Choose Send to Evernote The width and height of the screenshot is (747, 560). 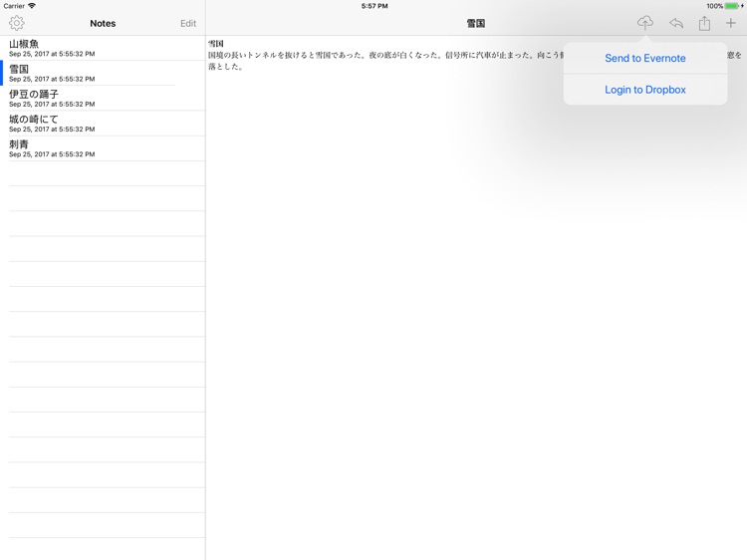645,59
